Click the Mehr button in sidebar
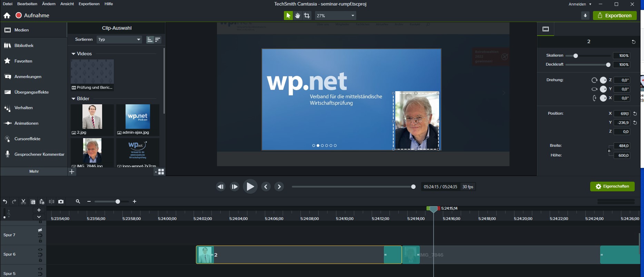This screenshot has height=277, width=644. click(x=34, y=171)
